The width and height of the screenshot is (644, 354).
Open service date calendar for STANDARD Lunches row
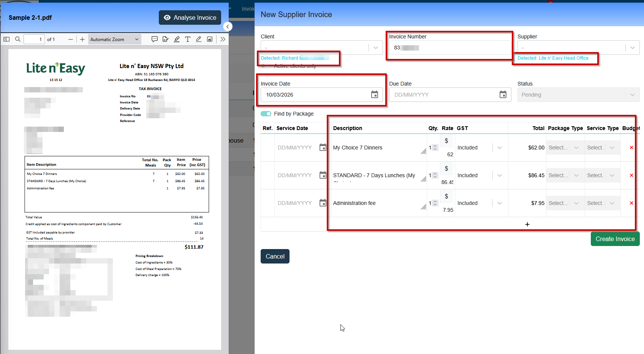click(x=323, y=175)
